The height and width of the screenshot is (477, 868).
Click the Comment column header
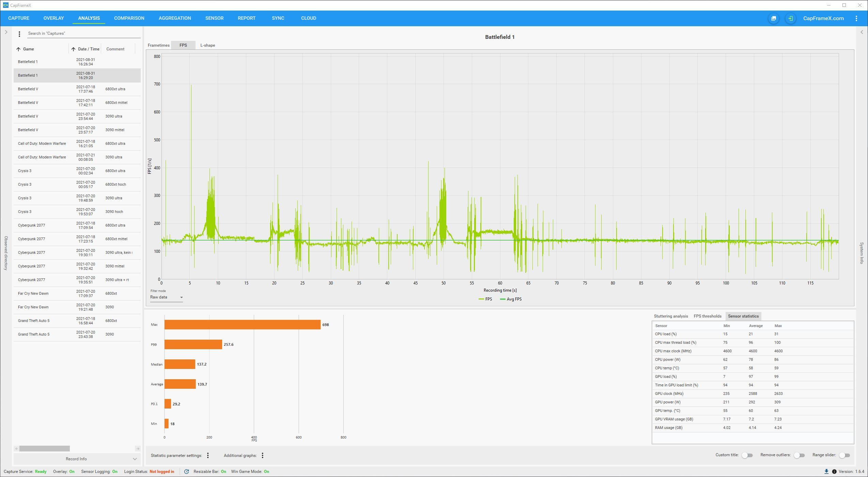pyautogui.click(x=115, y=49)
